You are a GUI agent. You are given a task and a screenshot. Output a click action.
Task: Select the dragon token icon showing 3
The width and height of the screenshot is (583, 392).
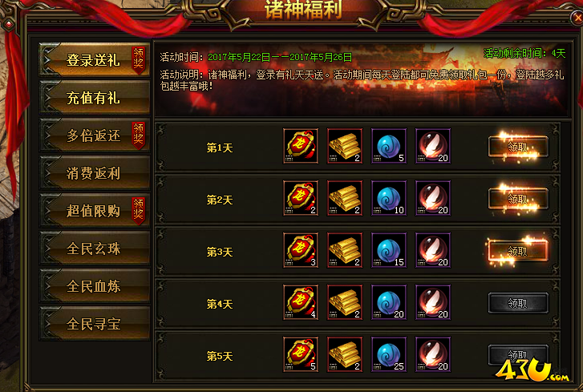301,250
